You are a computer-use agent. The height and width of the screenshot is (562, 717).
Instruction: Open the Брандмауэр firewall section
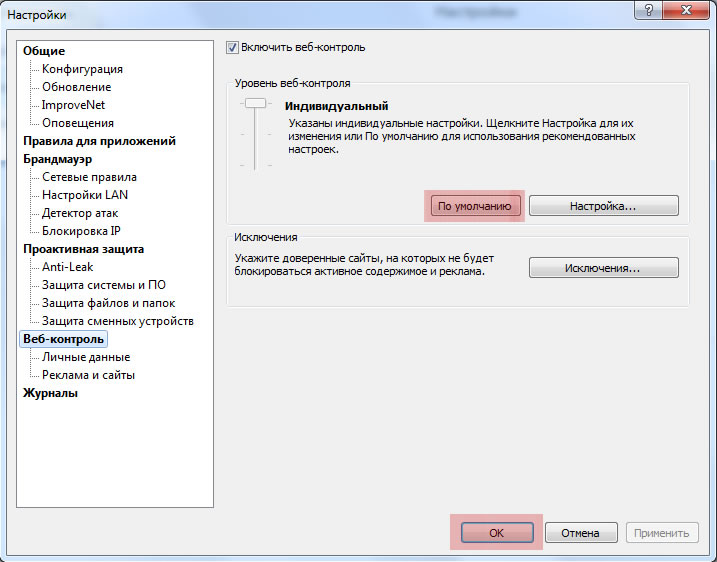pyautogui.click(x=57, y=159)
